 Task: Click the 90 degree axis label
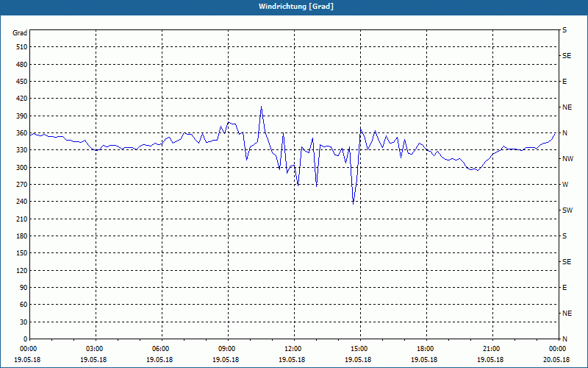pos(24,288)
